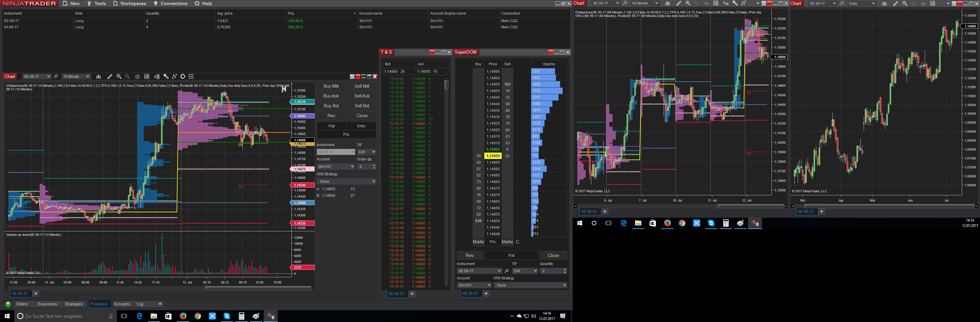Open Firefox from the left taskbar

pyautogui.click(x=183, y=316)
